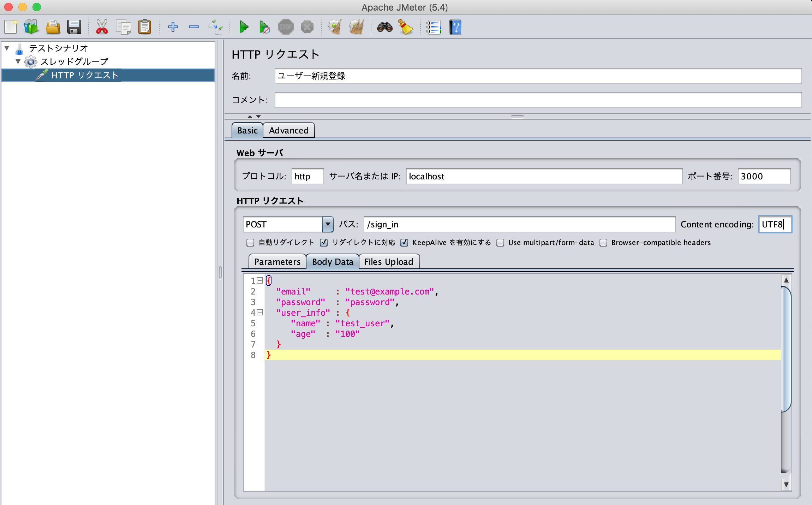Uncheck KeepAlive を有効にする checkbox
This screenshot has height=505, width=812.
[x=405, y=243]
